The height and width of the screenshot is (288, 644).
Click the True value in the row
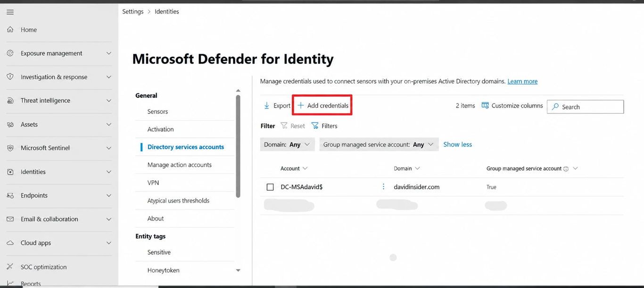click(x=491, y=187)
